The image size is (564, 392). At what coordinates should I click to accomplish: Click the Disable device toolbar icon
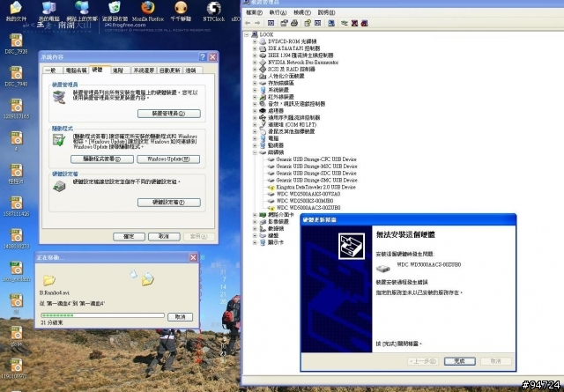coord(364,23)
